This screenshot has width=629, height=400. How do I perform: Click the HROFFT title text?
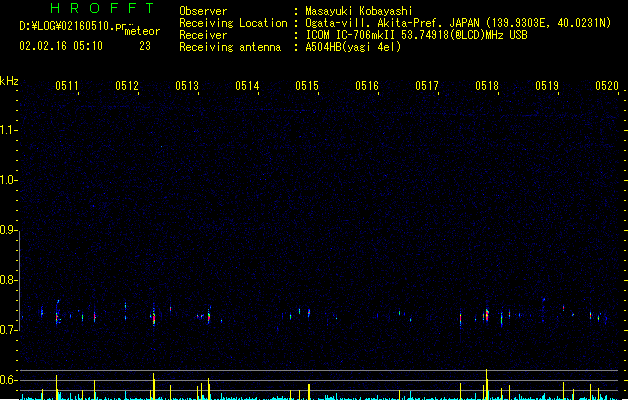(102, 8)
